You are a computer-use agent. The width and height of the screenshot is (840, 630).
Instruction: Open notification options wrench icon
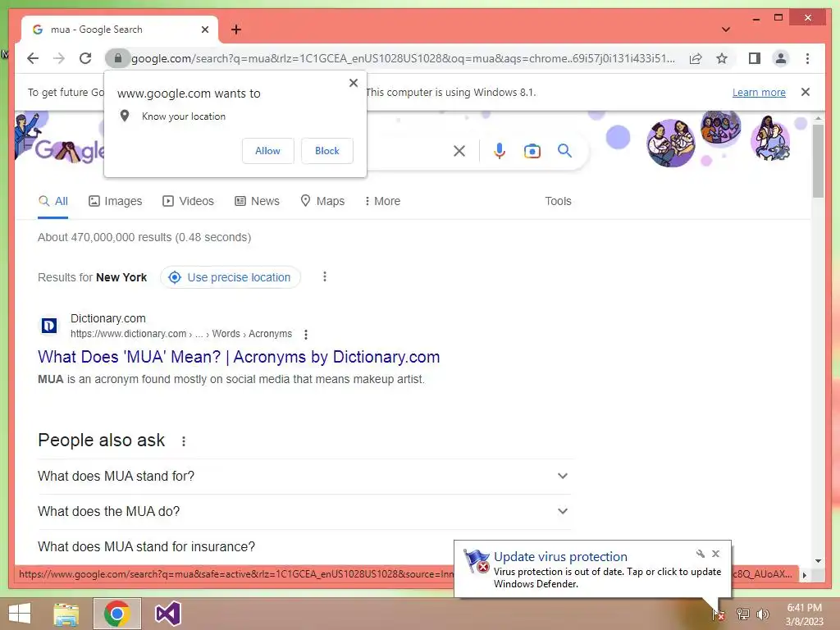tap(701, 554)
